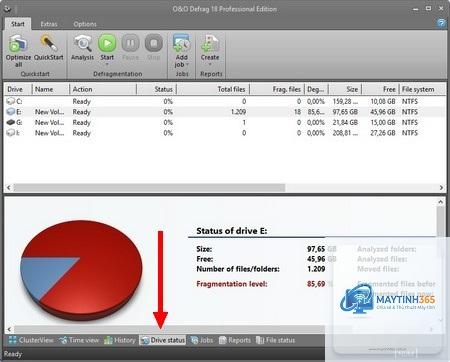The height and width of the screenshot is (362, 450).
Task: Sort by File system column header
Action: tap(423, 89)
